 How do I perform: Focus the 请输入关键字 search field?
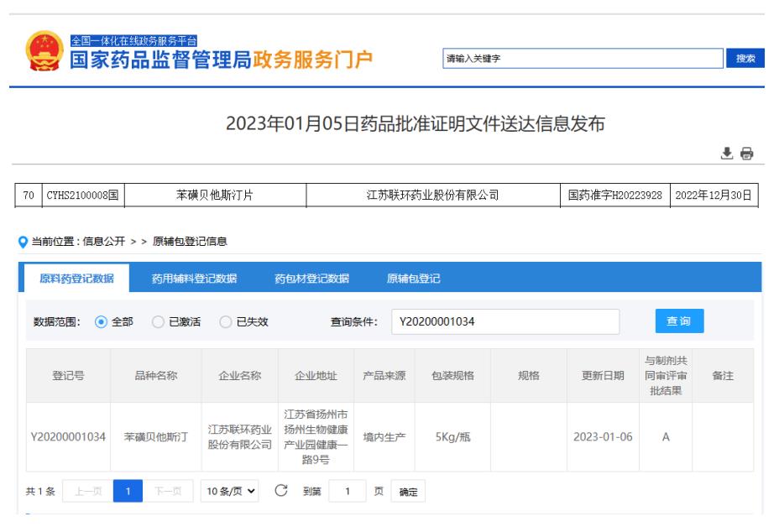583,58
